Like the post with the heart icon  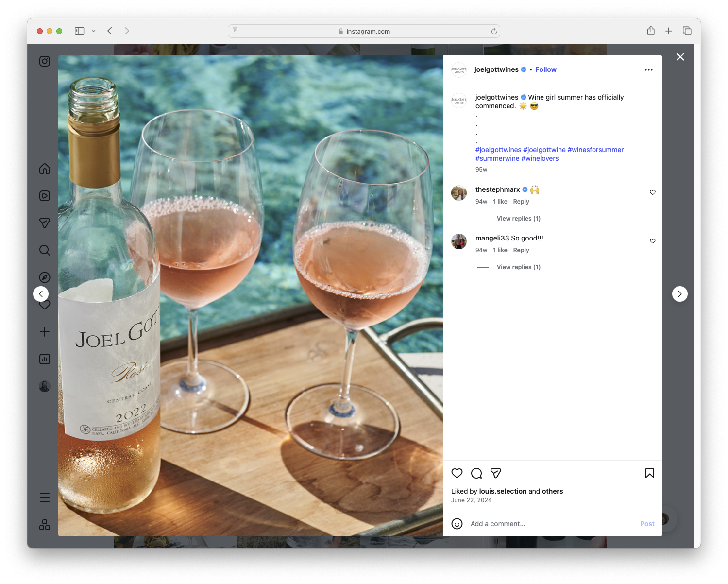tap(457, 473)
